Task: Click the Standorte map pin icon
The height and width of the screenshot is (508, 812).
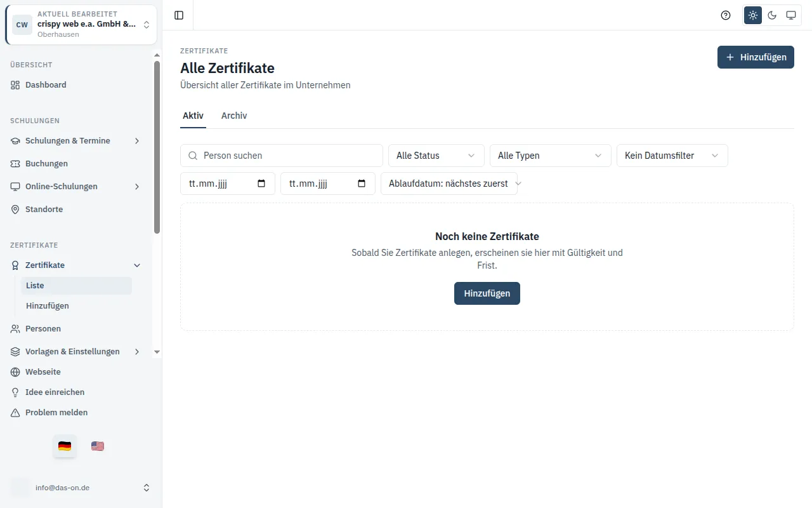Action: 15,210
